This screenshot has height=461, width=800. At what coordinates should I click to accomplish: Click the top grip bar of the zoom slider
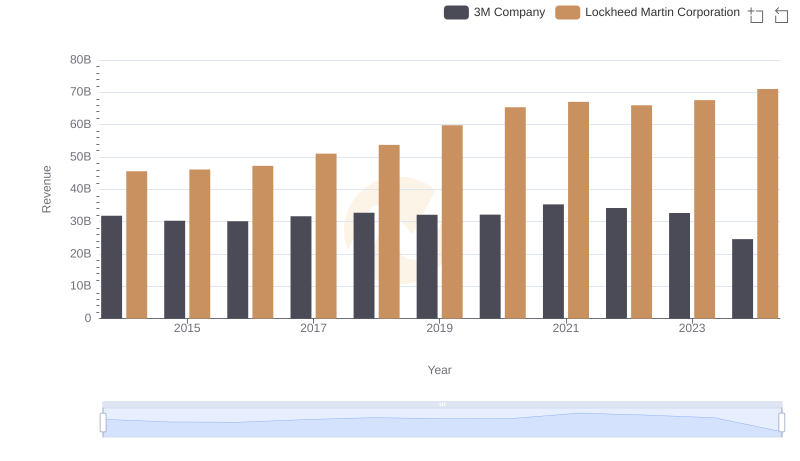[x=442, y=404]
